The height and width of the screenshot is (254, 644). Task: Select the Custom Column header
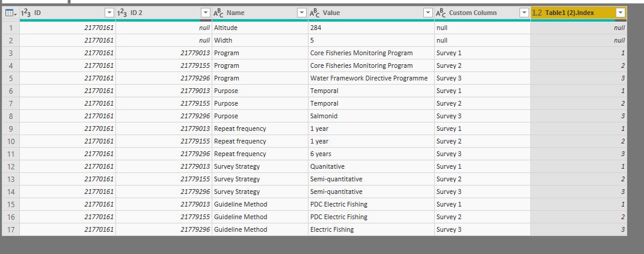click(x=483, y=13)
